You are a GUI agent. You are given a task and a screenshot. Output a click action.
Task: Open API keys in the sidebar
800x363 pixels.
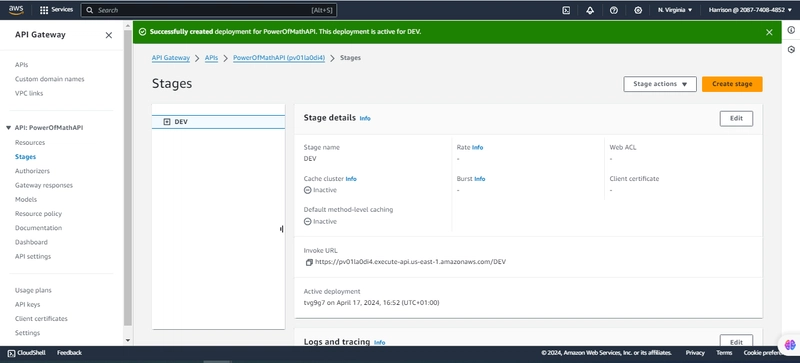(28, 305)
